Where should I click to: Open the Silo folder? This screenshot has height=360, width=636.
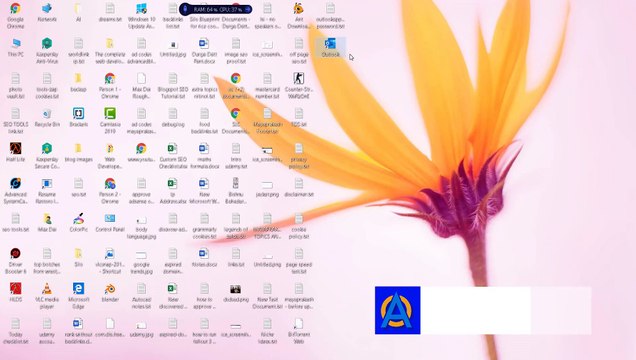[79, 257]
